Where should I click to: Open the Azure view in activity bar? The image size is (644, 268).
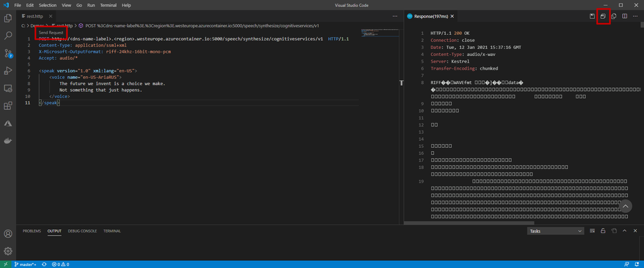click(x=8, y=123)
